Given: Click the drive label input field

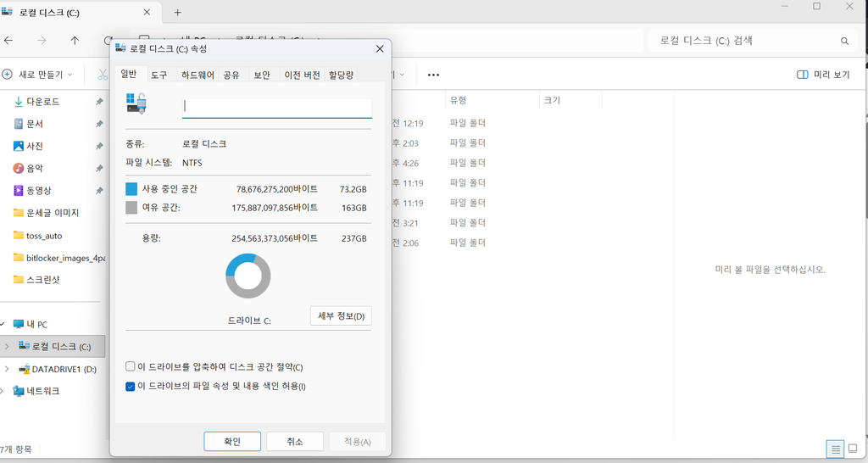Looking at the screenshot, I should pos(277,108).
